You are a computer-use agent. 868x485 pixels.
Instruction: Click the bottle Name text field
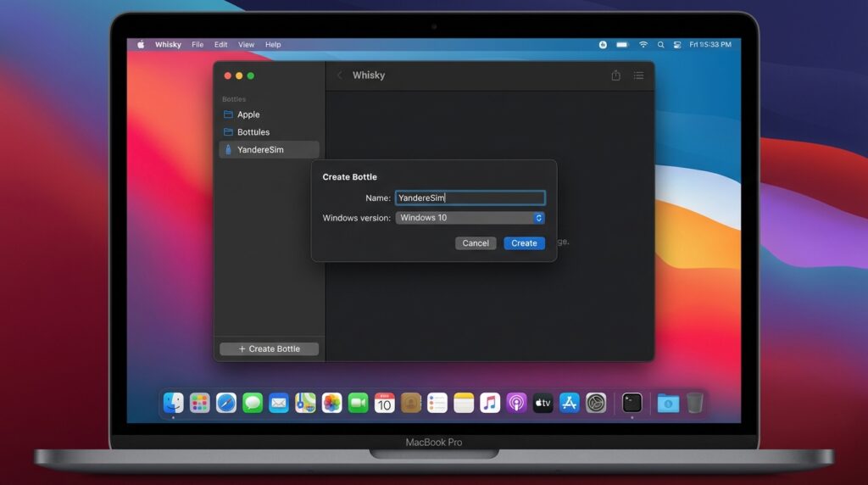click(x=470, y=198)
